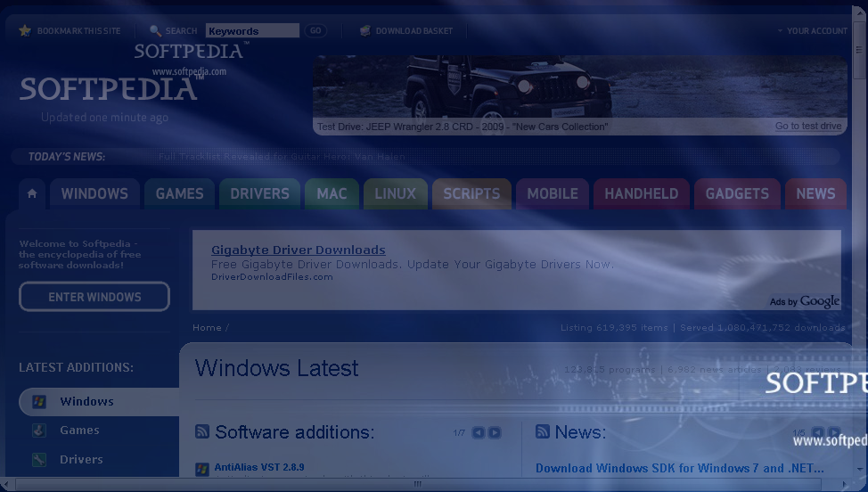Click the horizontal scrollbar thumb

coord(417,484)
